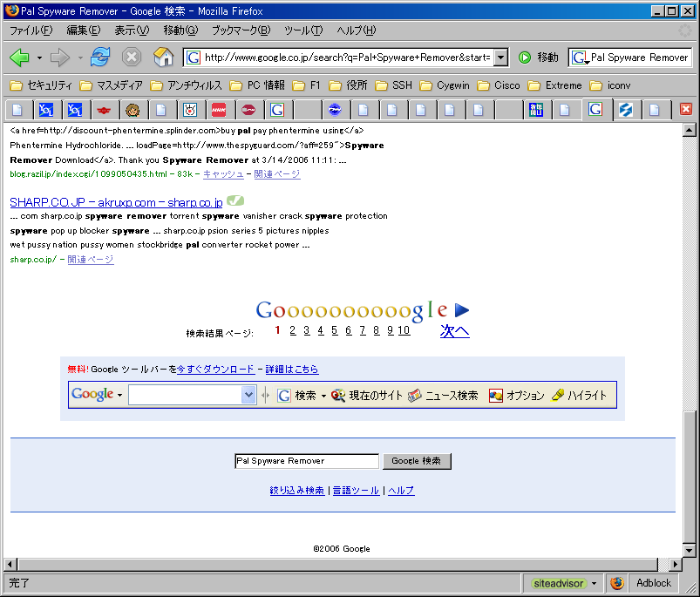
Task: Click the Google toolbar preview image
Action: [x=343, y=395]
